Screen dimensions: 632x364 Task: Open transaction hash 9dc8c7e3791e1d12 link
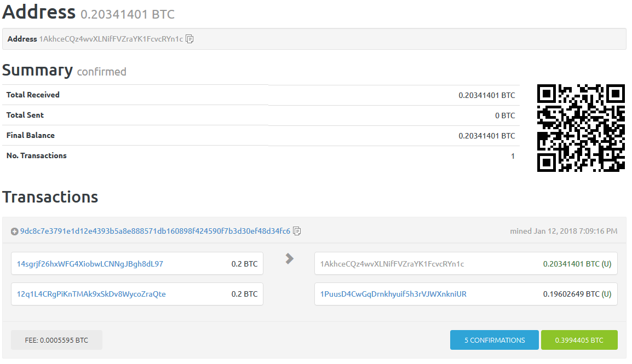point(155,231)
